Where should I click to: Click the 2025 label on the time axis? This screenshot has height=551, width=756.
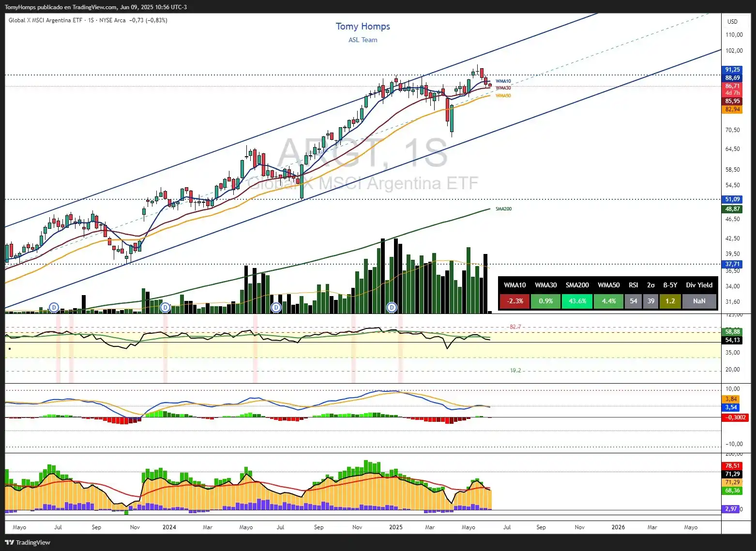tap(396, 527)
